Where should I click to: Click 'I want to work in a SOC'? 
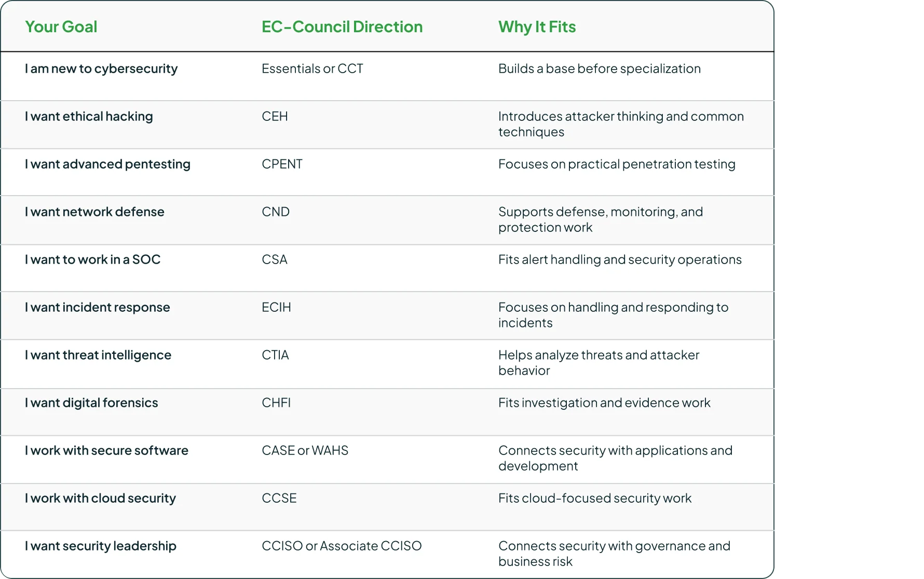point(93,259)
